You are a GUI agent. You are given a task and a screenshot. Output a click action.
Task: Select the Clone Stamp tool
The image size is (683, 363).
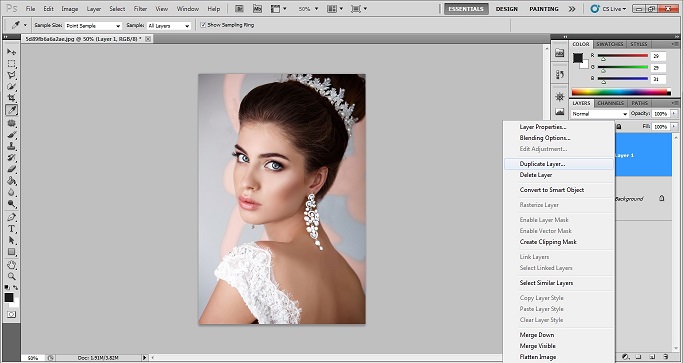(11, 146)
